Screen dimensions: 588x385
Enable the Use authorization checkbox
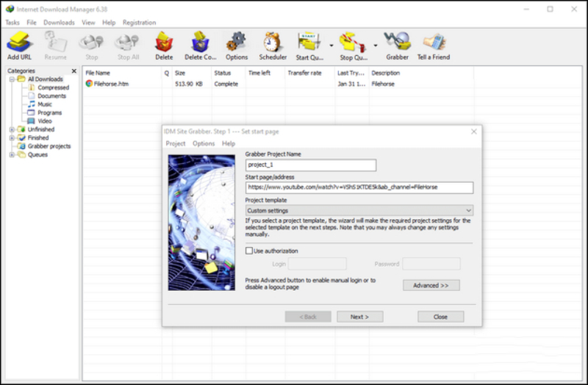coord(249,251)
